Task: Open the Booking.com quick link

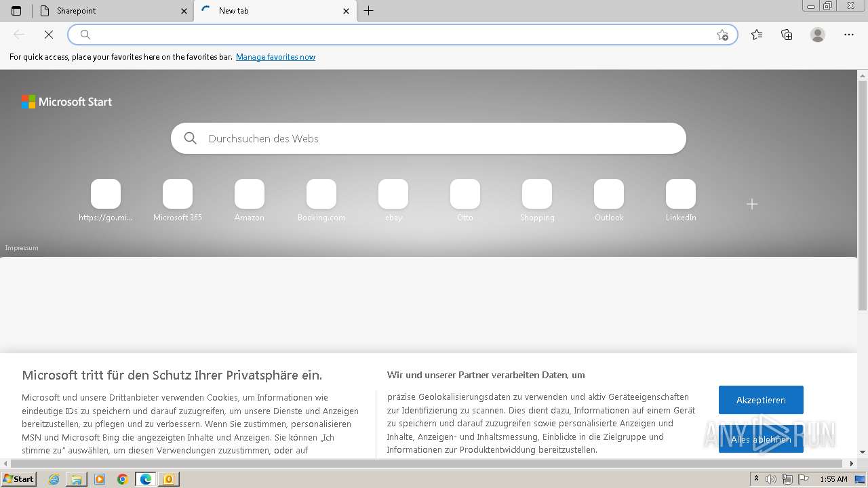Action: [321, 201]
